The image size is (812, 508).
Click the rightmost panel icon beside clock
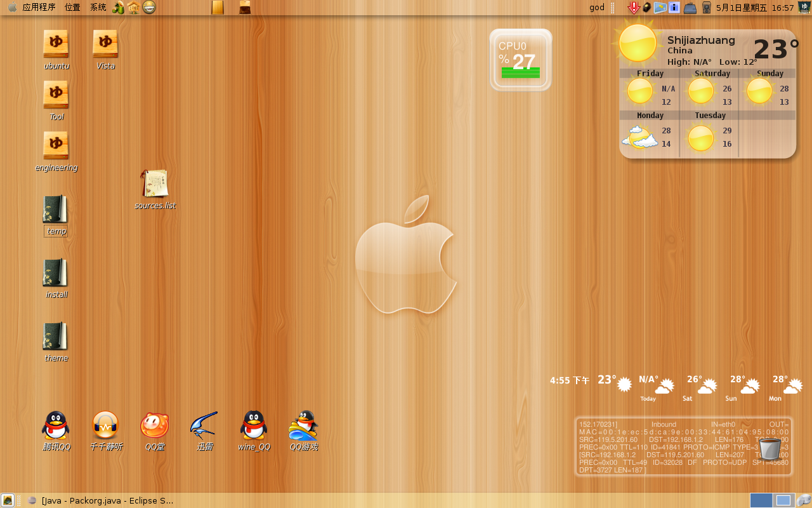(x=804, y=8)
